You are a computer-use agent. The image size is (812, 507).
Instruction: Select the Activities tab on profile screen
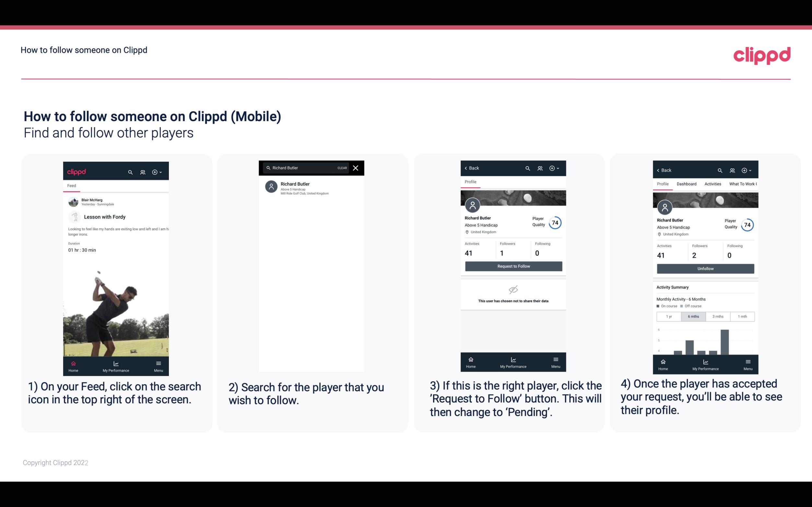click(x=713, y=183)
